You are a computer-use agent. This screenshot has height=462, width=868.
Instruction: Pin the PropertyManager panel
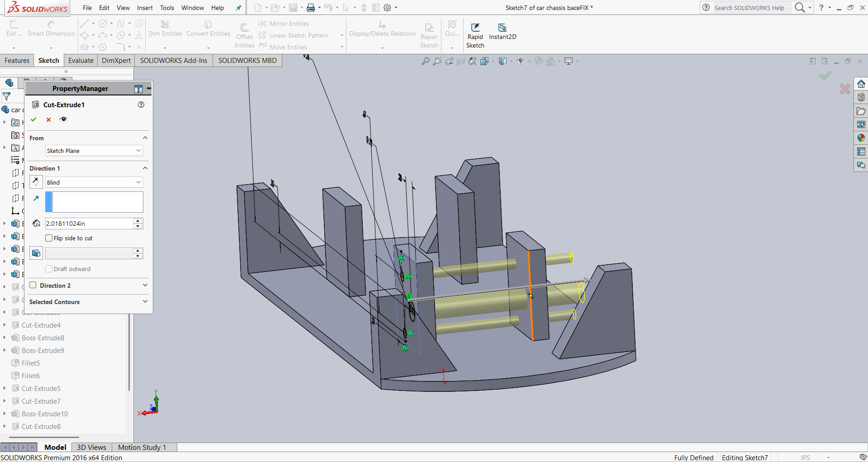(x=149, y=89)
